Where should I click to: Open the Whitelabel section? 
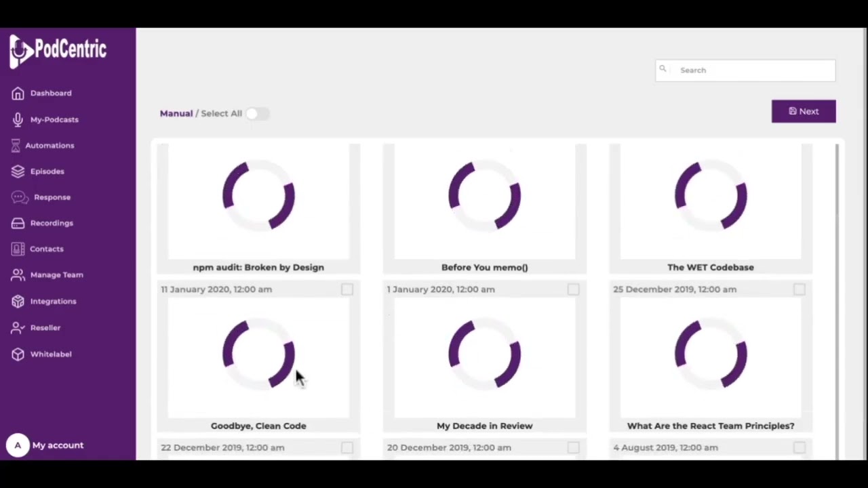click(x=51, y=354)
